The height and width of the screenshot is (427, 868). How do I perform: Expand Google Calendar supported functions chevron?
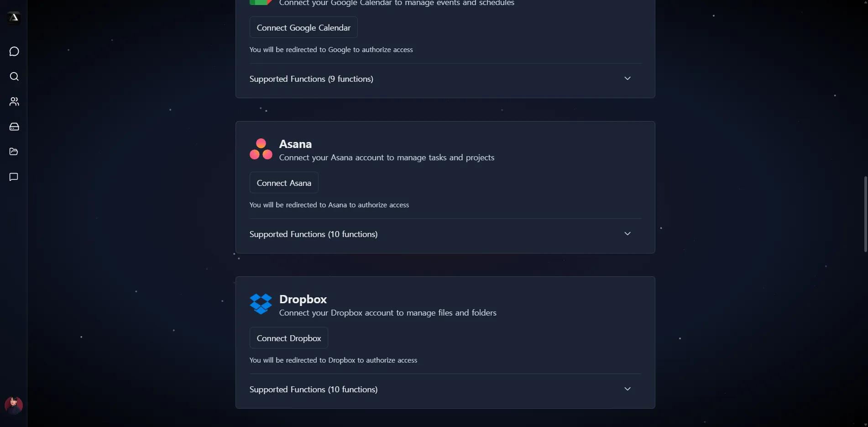click(627, 79)
